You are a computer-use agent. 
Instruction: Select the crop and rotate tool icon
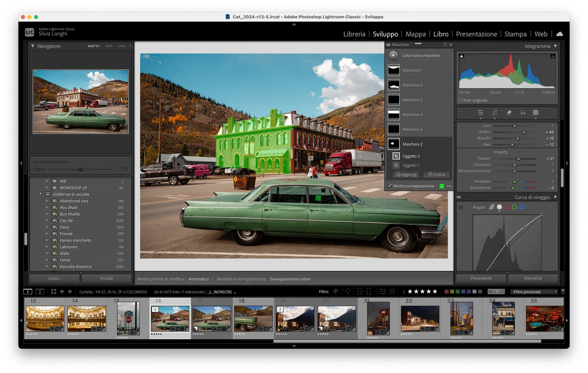point(495,112)
